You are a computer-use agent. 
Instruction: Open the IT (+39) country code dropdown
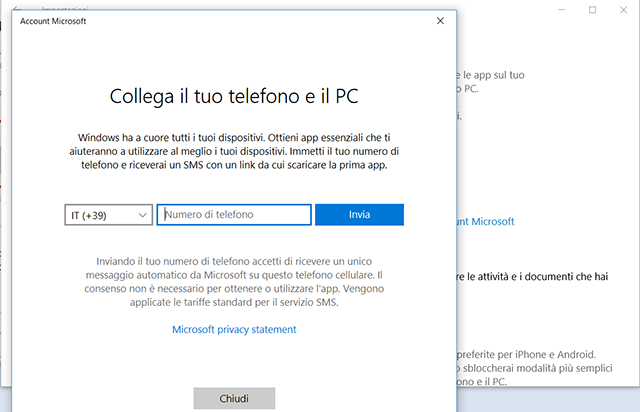pyautogui.click(x=109, y=215)
